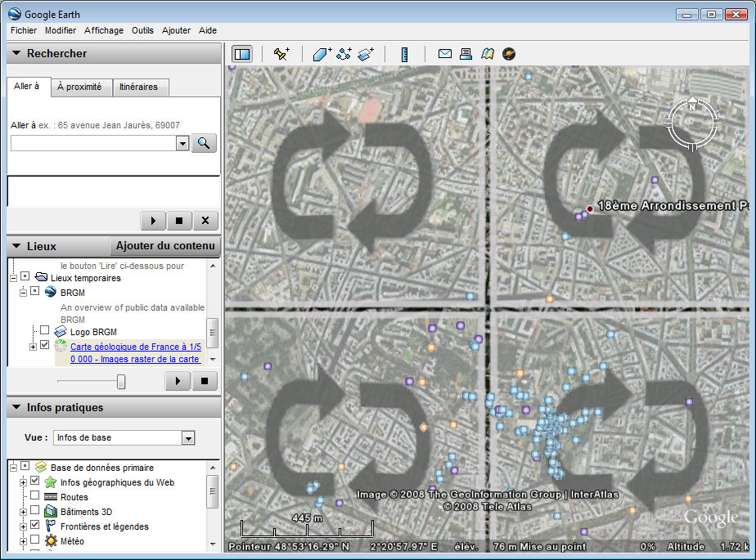Show current view in Google Maps
The image size is (756, 560).
[x=488, y=53]
